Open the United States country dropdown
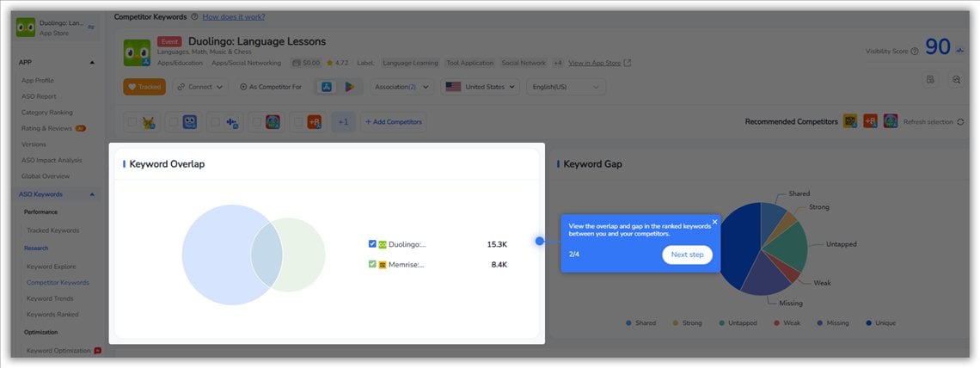 (x=480, y=87)
